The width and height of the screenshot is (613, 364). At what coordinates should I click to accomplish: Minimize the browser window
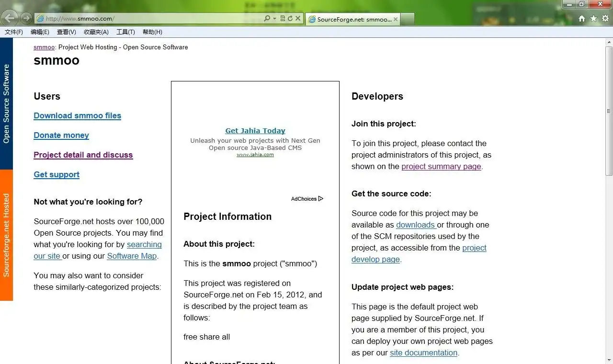click(x=569, y=4)
